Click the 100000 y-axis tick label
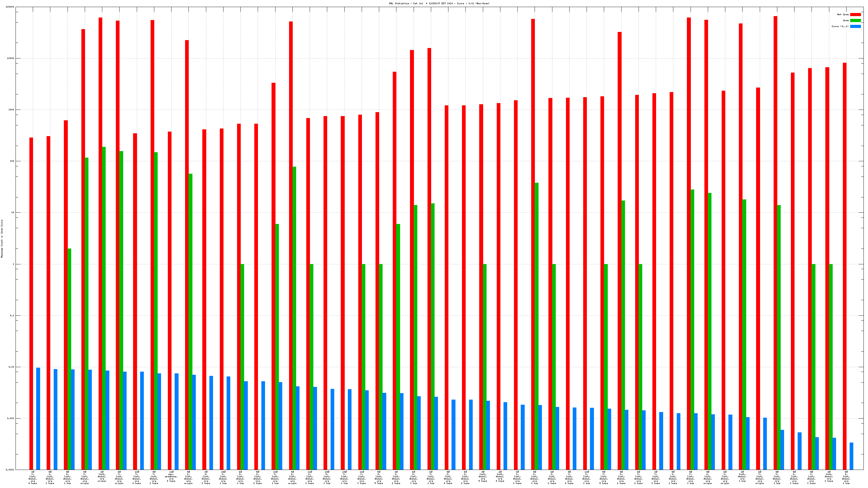868x488 pixels. pos(10,7)
